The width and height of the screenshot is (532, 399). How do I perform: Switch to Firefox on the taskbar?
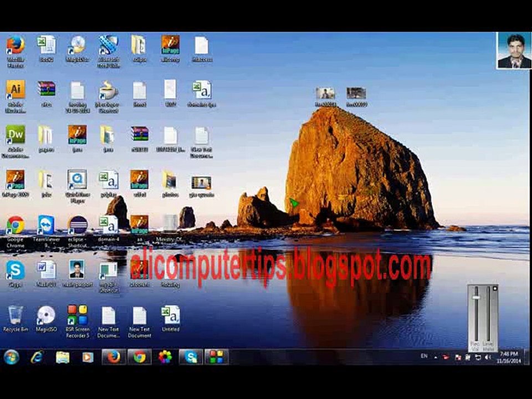[114, 357]
